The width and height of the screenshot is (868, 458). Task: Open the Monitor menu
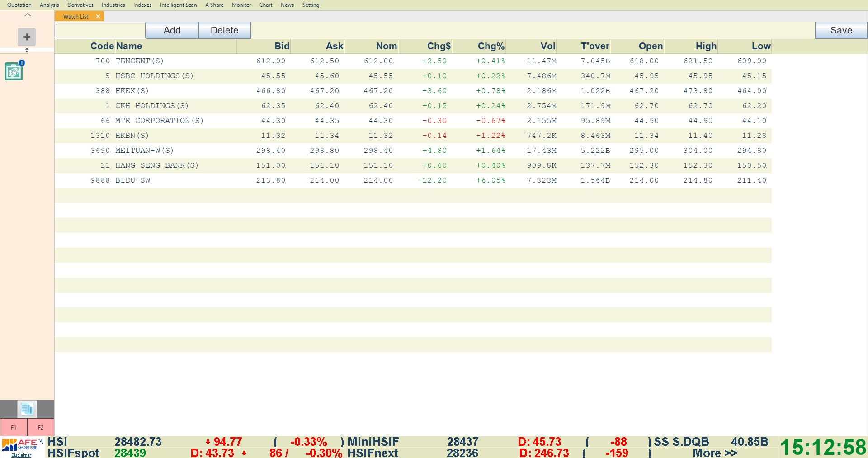coord(241,5)
